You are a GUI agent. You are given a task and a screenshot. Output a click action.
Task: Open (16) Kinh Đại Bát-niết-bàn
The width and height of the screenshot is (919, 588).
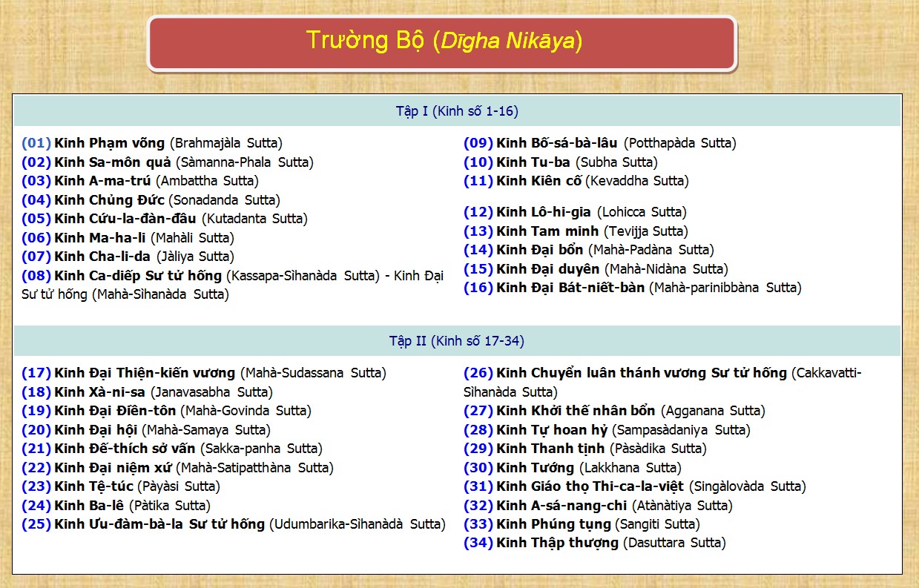coord(554,287)
